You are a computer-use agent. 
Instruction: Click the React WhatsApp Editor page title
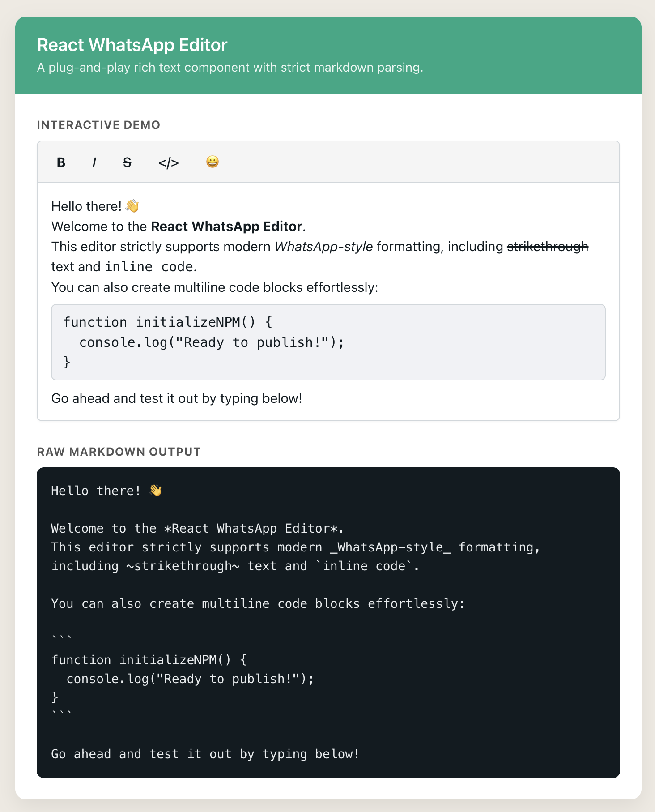pos(132,45)
